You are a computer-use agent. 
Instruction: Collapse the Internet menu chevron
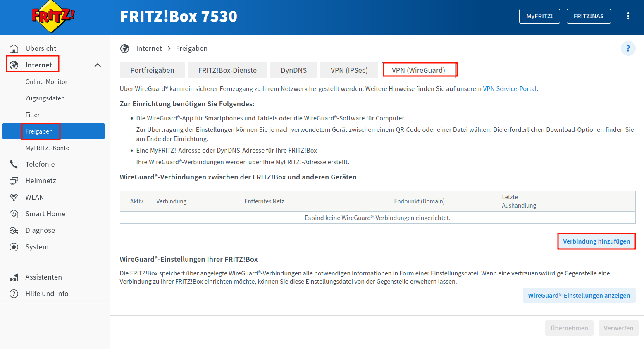click(x=98, y=65)
